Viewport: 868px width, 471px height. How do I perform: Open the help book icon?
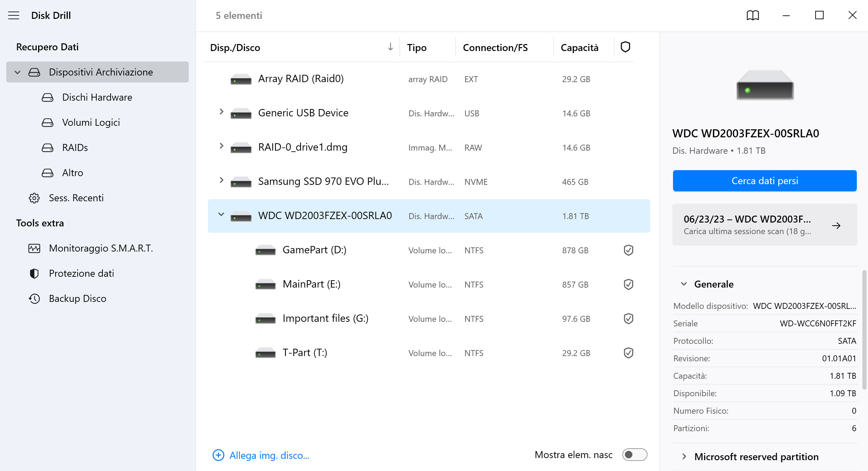[x=753, y=15]
